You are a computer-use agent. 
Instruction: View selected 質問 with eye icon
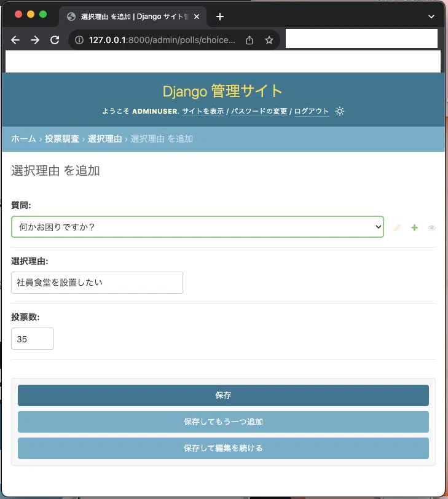[x=431, y=228]
